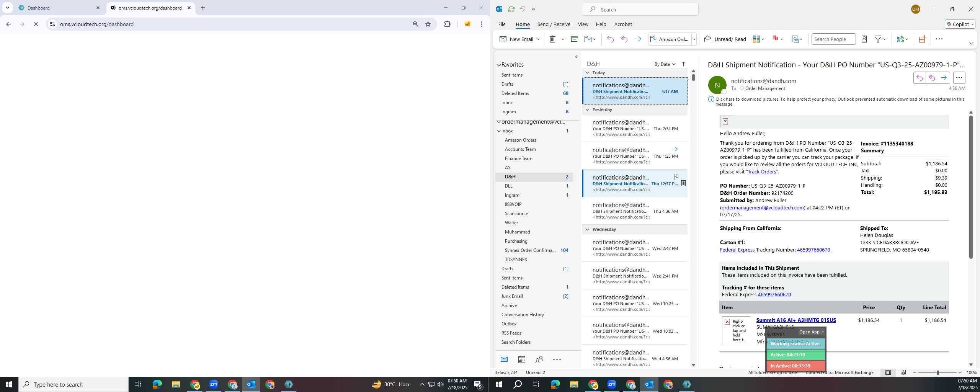Reverse sort order with the up arrow
980x392 pixels.
684,64
